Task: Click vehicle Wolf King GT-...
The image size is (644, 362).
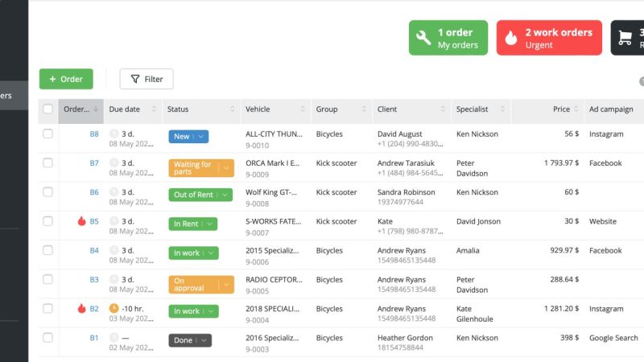Action: pyautogui.click(x=271, y=192)
